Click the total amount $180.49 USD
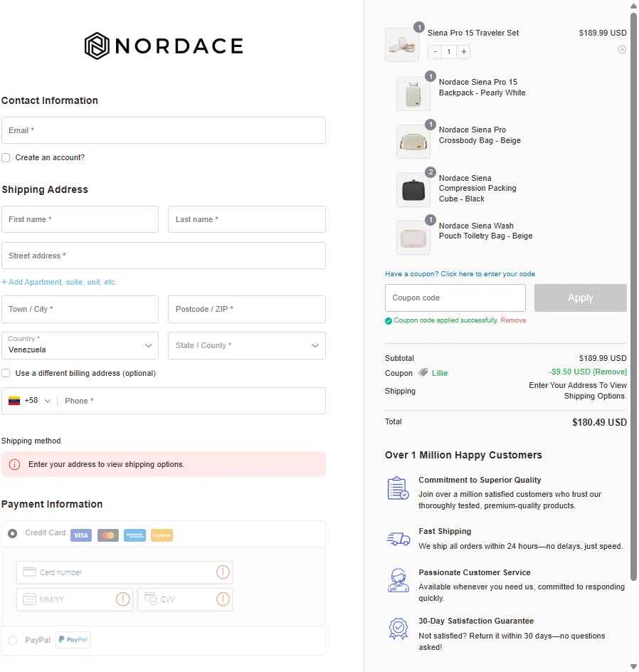The image size is (639, 672). pos(599,422)
